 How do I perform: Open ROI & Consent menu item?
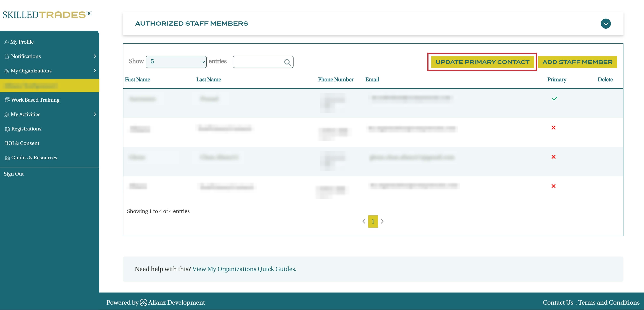[22, 143]
